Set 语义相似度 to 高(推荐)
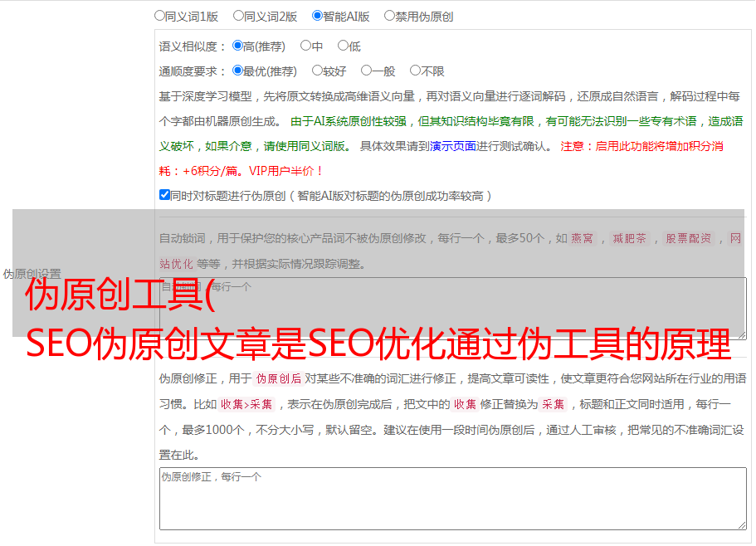The image size is (756, 546). [x=237, y=46]
